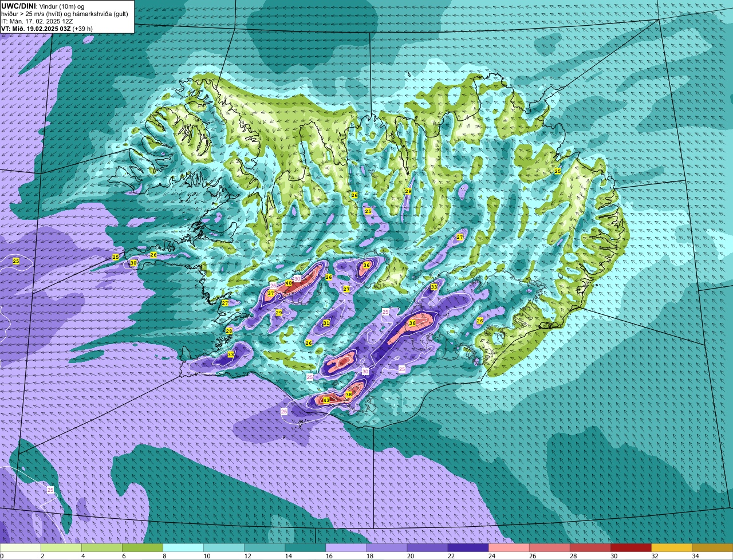733x560 pixels.
Task: Click the color scale tick label 8
Action: [x=164, y=556]
